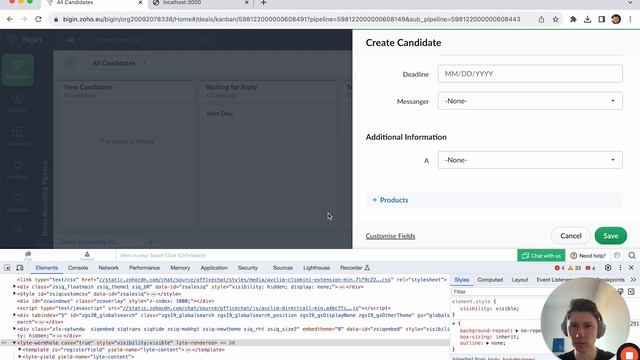Open the officechat stylesheet href link
This screenshot has height=360, width=640.
coord(246,280)
